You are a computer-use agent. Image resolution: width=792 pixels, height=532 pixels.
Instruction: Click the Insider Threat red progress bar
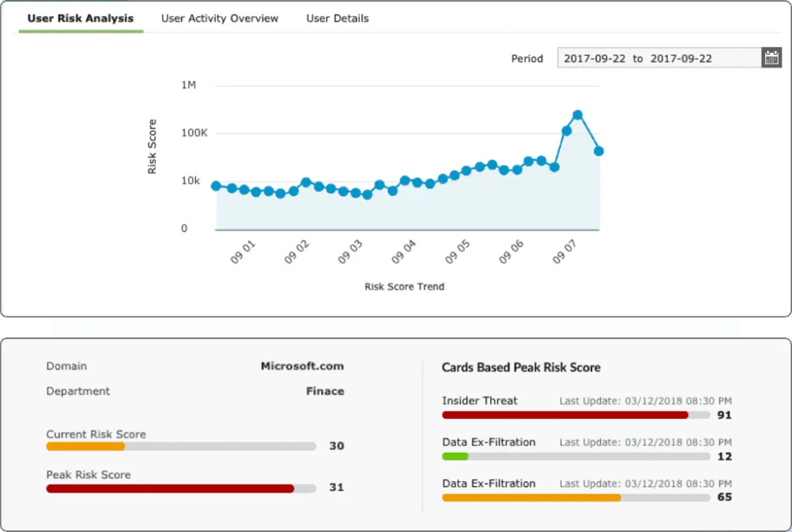[565, 415]
